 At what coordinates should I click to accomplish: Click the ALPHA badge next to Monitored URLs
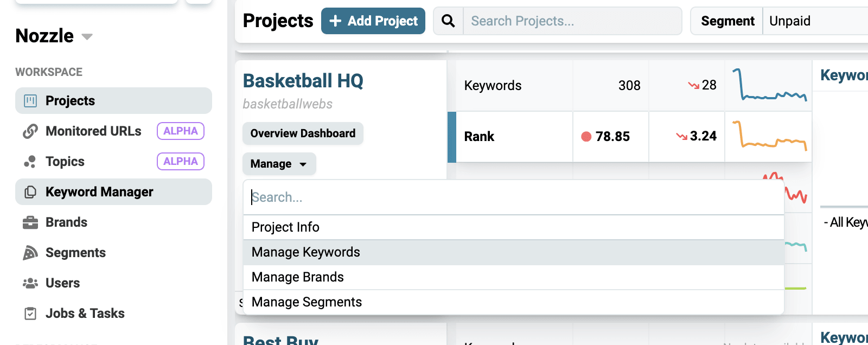pyautogui.click(x=181, y=131)
